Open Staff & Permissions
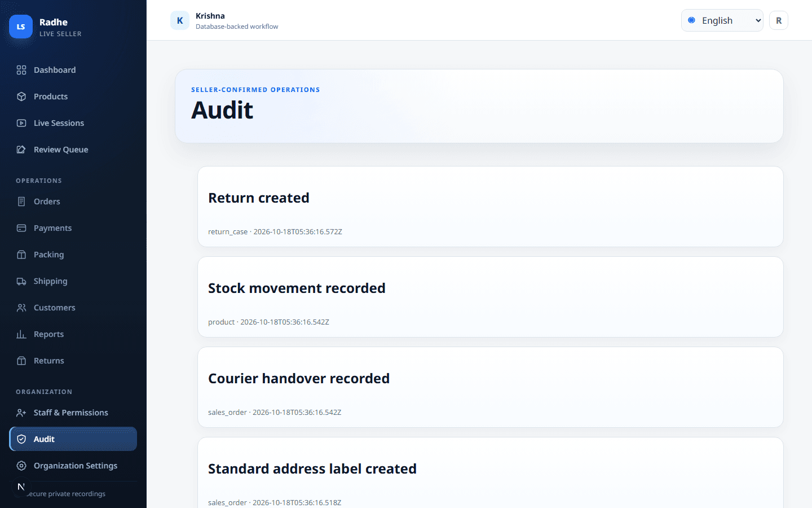The height and width of the screenshot is (508, 812). [x=73, y=413]
